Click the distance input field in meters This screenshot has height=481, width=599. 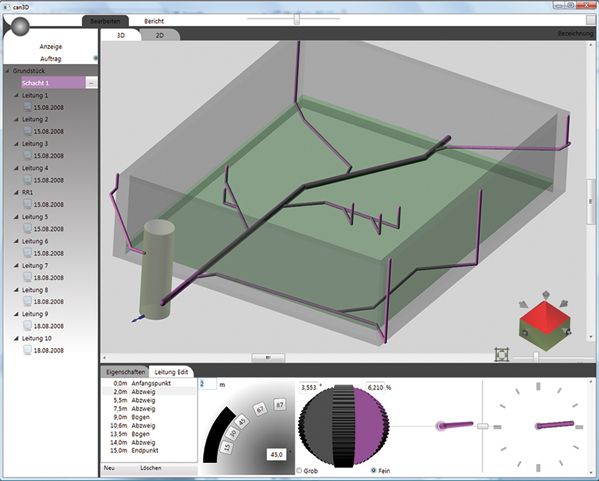208,384
